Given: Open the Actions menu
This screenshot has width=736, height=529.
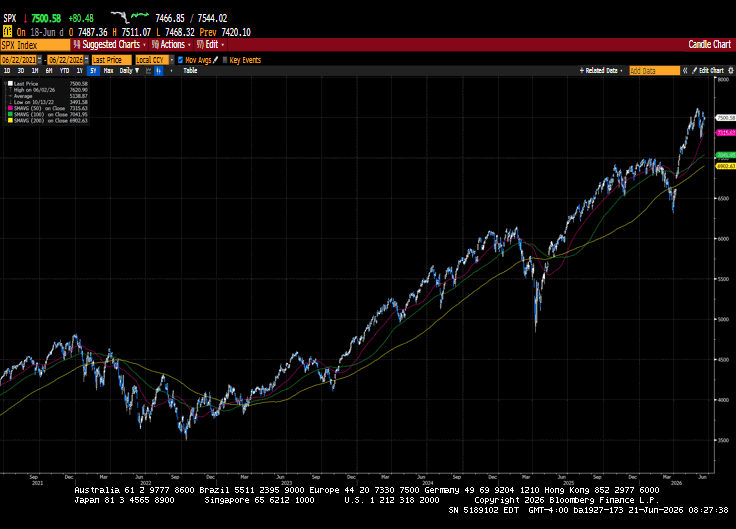Looking at the screenshot, I should 171,45.
